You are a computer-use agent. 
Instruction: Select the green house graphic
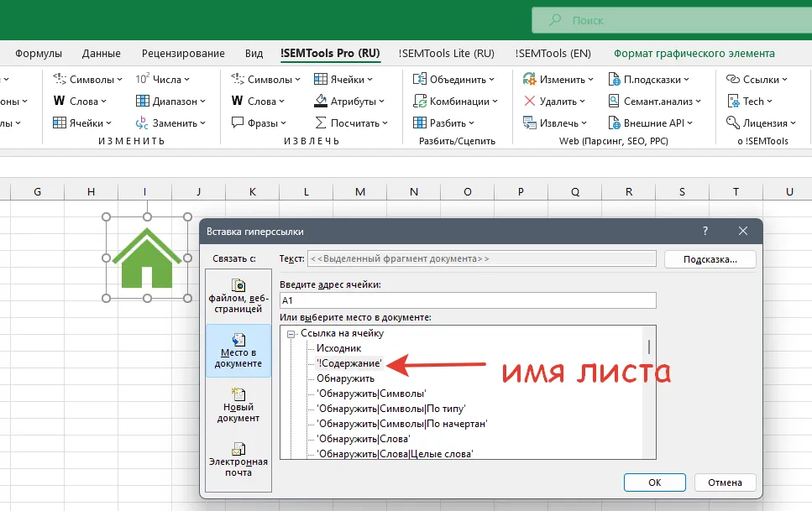click(x=147, y=258)
